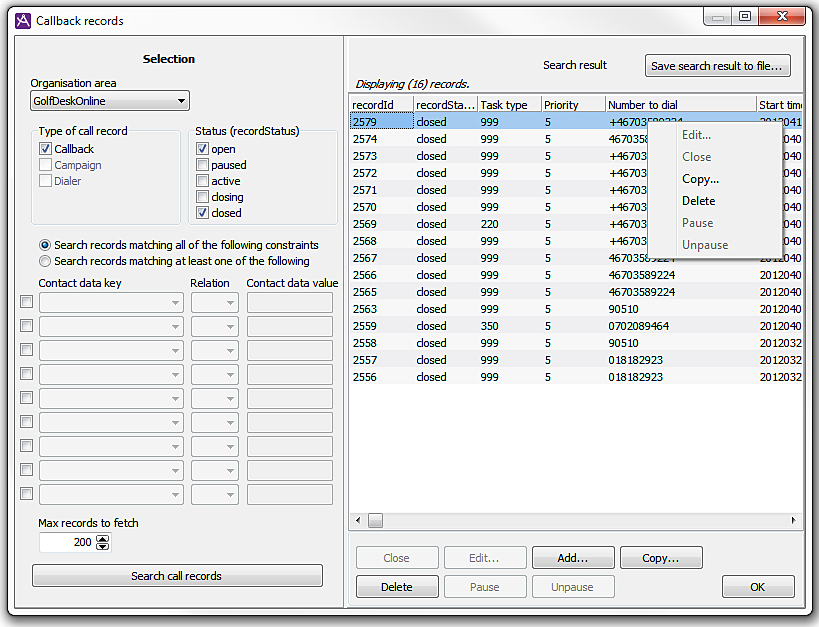Open the first Relation dropdown
This screenshot has height=627, width=819.
pos(215,302)
